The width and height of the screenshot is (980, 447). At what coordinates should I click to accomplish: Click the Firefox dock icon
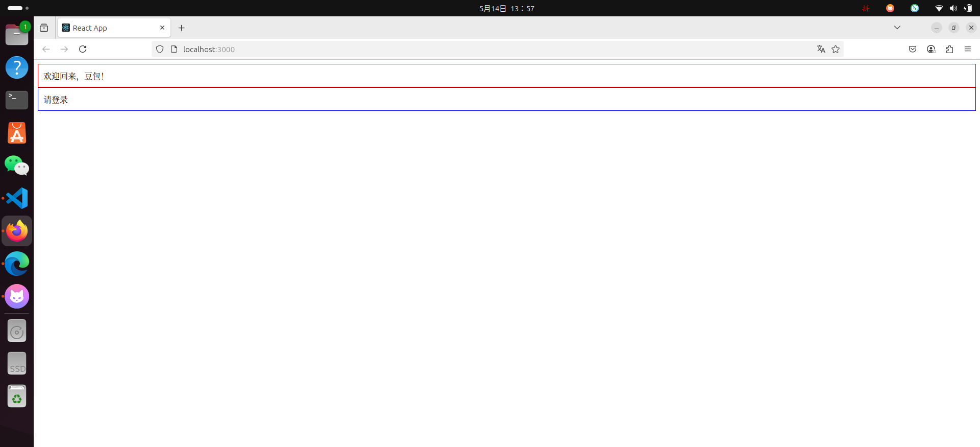17,231
